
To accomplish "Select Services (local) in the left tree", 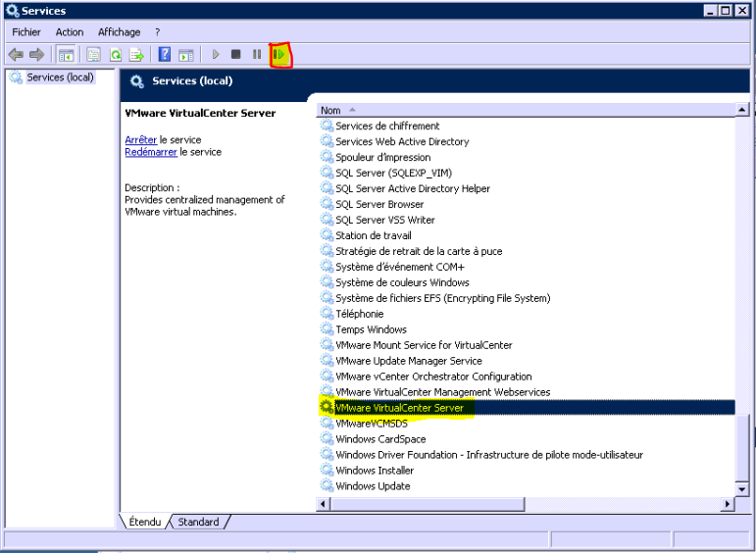I will [59, 77].
